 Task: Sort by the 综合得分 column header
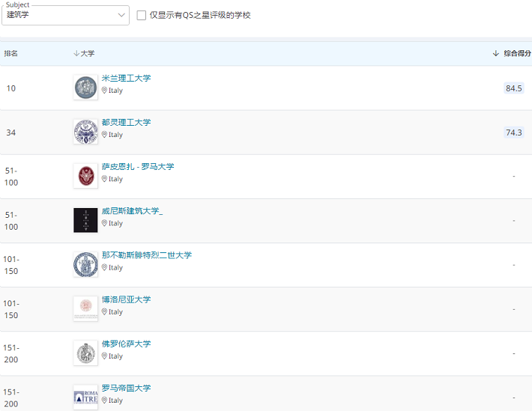512,53
